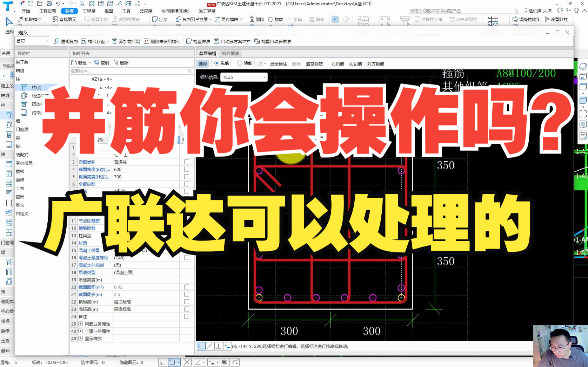Click the feedback chat bubble icon

560,11
